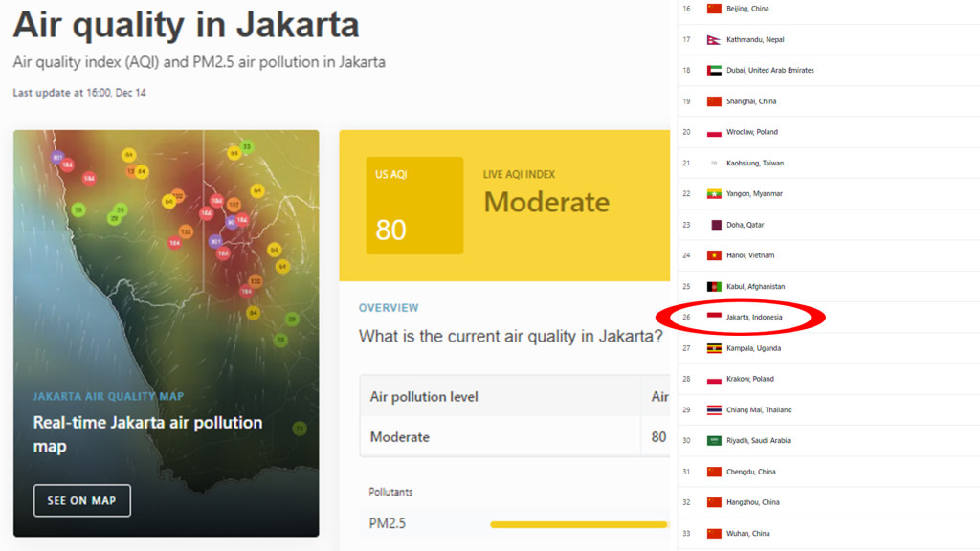Click the Poland flag beside Krakow
The width and height of the screenshot is (980, 551).
pos(714,379)
